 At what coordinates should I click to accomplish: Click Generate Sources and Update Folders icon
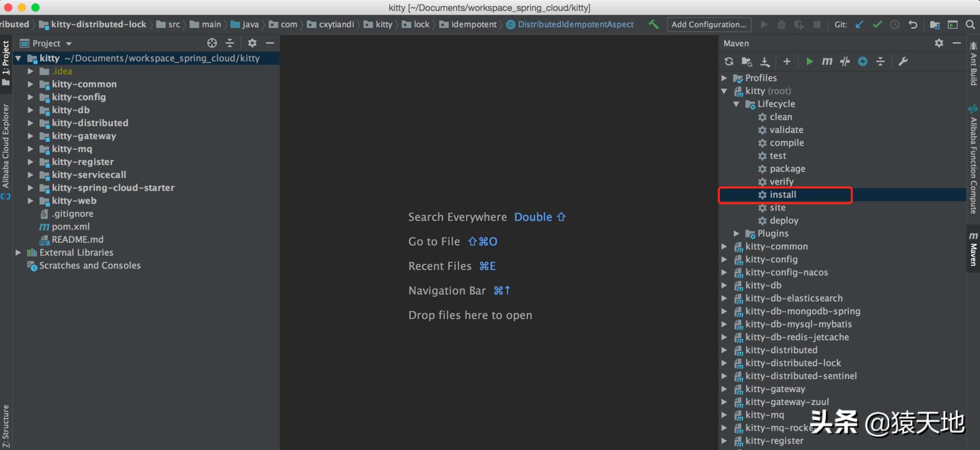click(x=747, y=62)
